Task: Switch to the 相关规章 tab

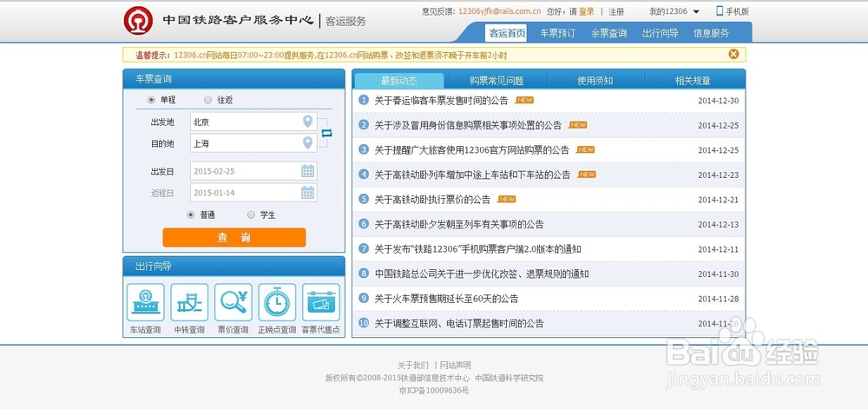Action: [x=693, y=81]
